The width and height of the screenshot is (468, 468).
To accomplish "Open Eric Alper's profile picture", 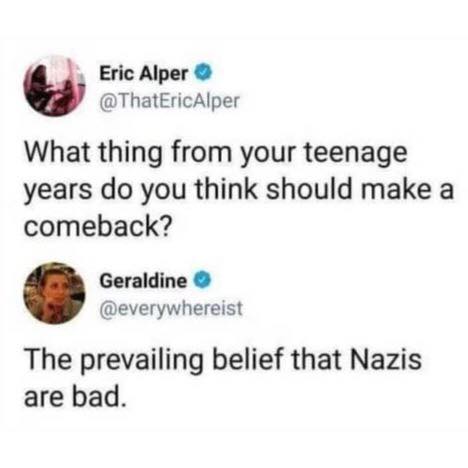I will pos(54,85).
